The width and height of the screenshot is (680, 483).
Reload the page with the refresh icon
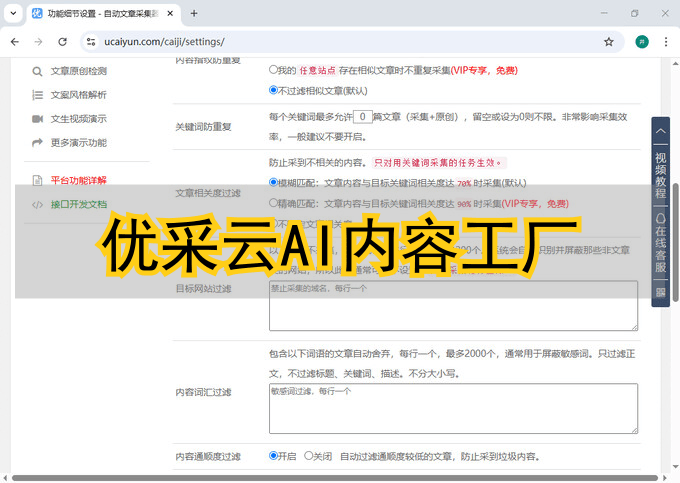tap(62, 42)
